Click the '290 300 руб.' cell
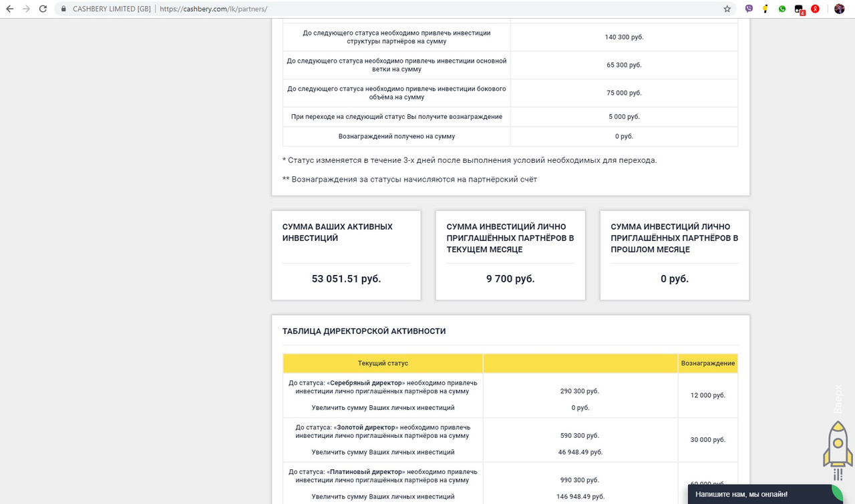Screen dimensions: 855x504 579,391
